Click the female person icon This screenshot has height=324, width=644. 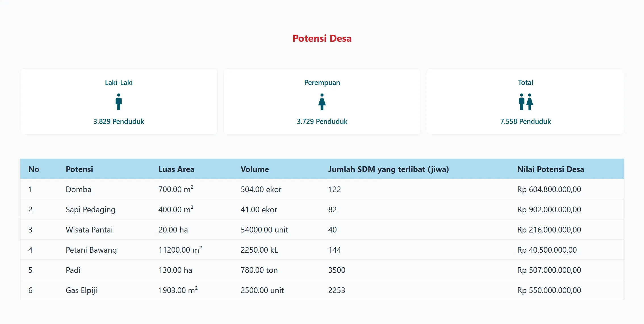point(322,102)
